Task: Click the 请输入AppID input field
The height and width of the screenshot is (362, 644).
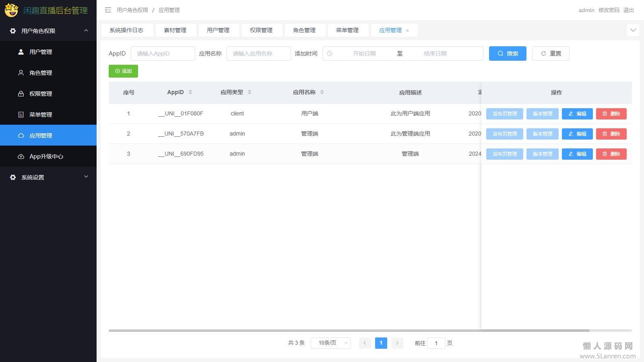Action: click(163, 53)
